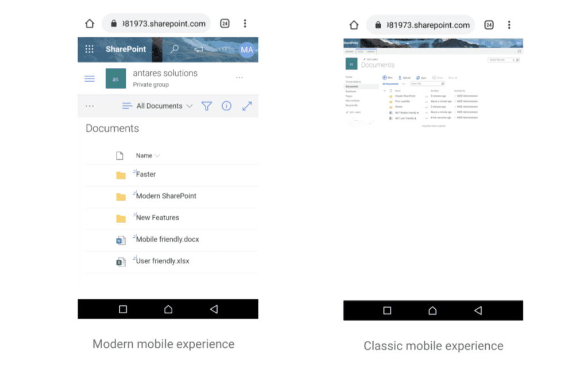Click Excel icon of User friendly.xlsx

coord(121,262)
